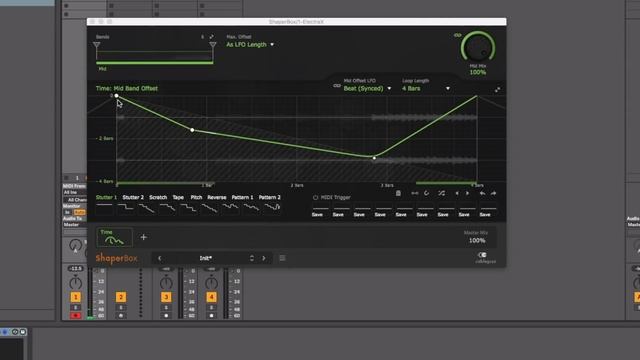640x360 pixels.
Task: Set track monitor to Auto
Action: (80, 212)
